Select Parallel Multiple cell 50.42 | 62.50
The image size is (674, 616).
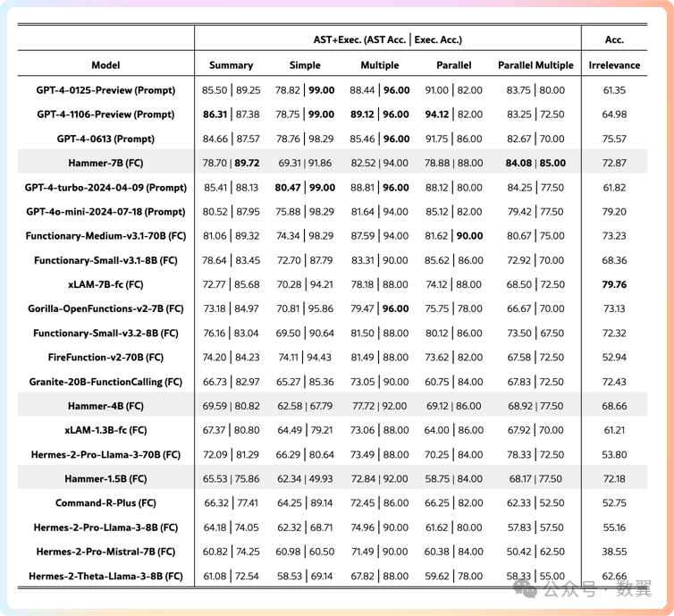(535, 552)
